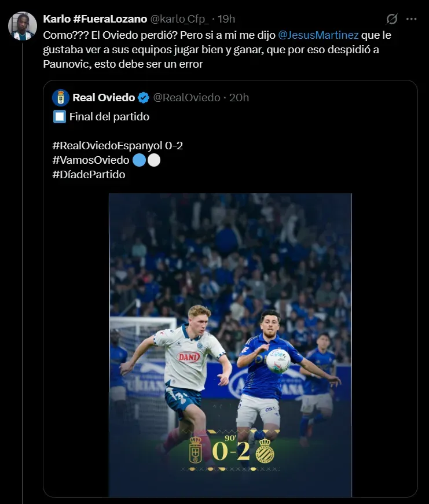Click the @RealOviedo handle in quoted tweet
Viewport: 429px width, 504px height.
(186, 98)
